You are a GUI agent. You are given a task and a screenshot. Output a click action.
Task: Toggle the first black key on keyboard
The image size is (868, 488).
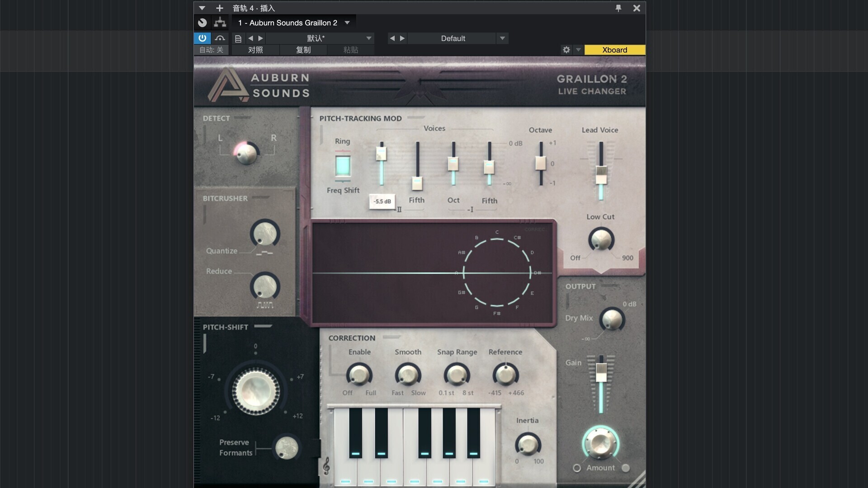click(355, 433)
